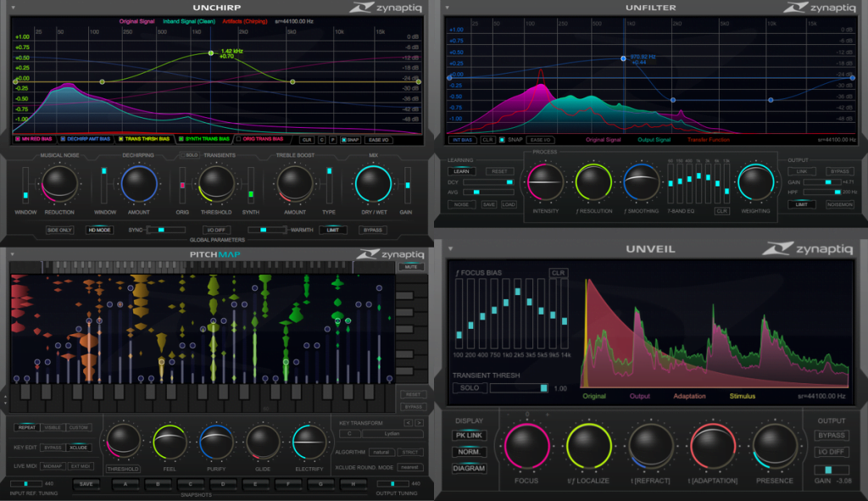Click the LEARN button in UNFILTER
The height and width of the screenshot is (501, 868).
coord(462,171)
